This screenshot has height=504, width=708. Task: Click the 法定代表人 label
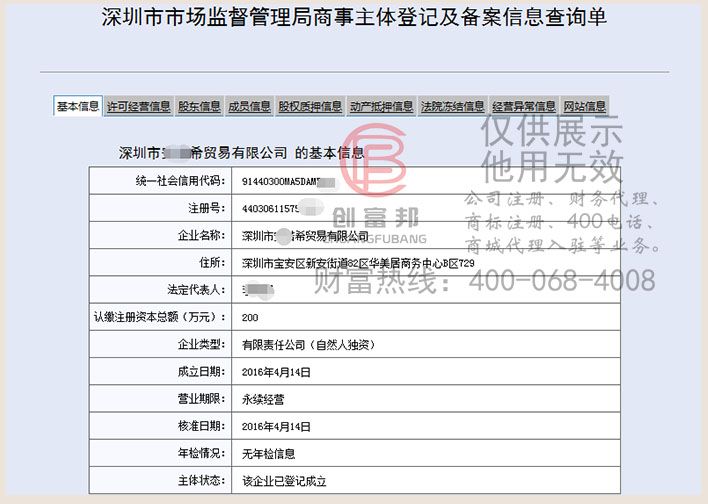pos(196,289)
